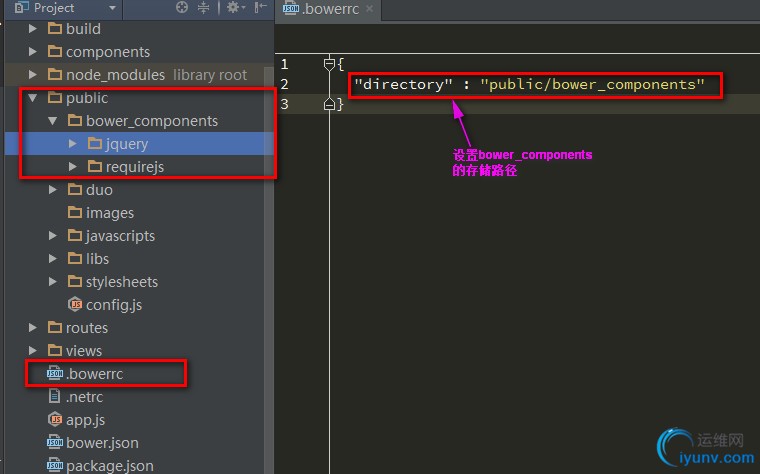Click the Project tool window label
The image size is (760, 474).
click(54, 8)
